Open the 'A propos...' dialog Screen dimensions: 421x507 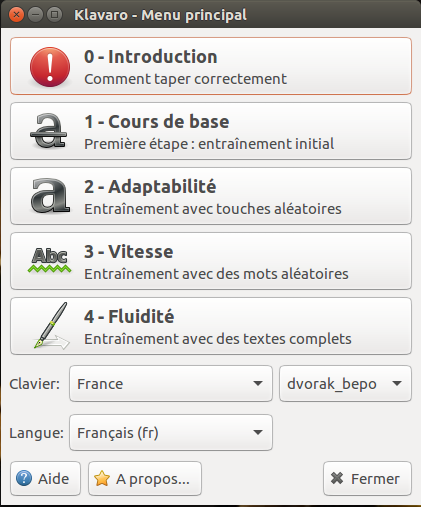click(x=145, y=478)
